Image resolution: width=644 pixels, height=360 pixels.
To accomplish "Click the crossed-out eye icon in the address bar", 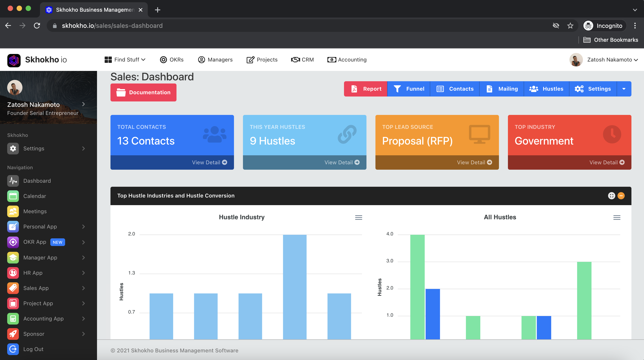I will click(x=556, y=26).
